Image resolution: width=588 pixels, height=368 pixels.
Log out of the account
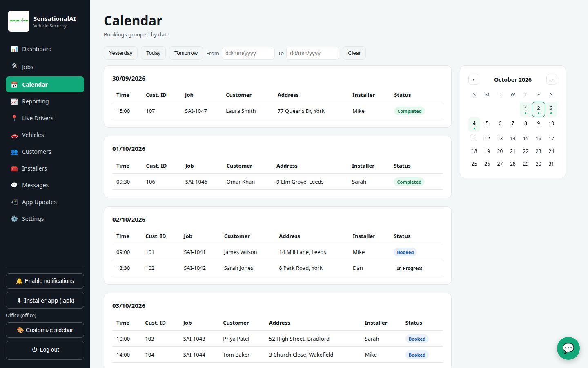pos(45,350)
